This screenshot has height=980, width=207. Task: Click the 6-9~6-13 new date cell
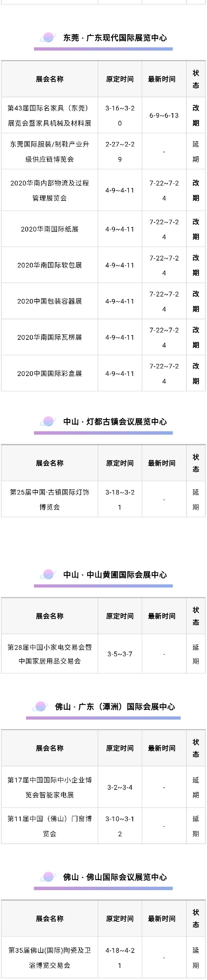coord(164,115)
